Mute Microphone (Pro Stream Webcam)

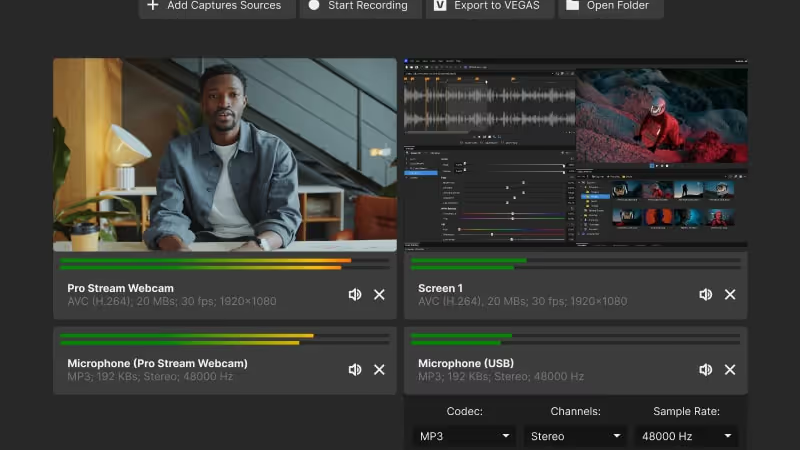[355, 369]
